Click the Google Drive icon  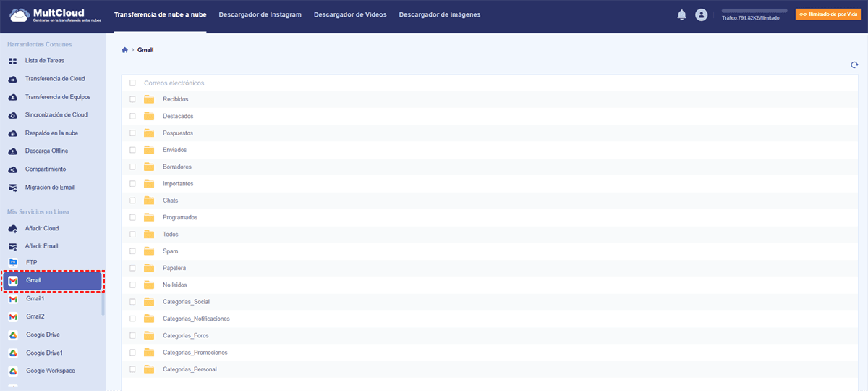[x=13, y=335]
